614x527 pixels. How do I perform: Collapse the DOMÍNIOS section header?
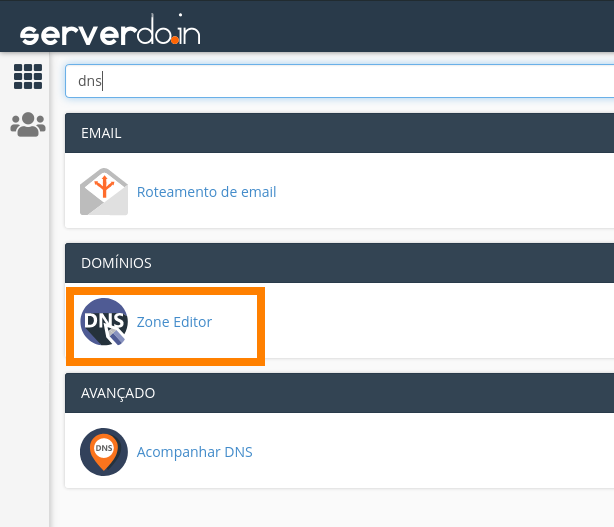(340, 263)
